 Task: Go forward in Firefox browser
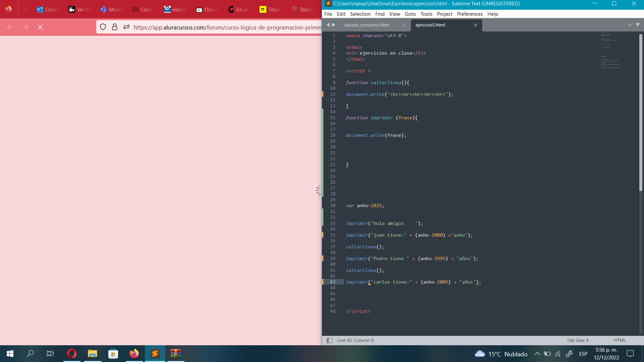point(25,27)
